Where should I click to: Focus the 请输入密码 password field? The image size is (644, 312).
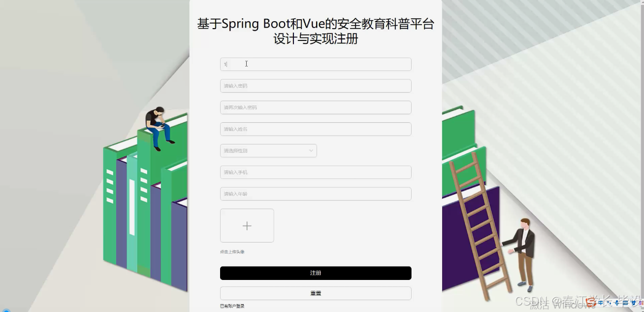316,86
